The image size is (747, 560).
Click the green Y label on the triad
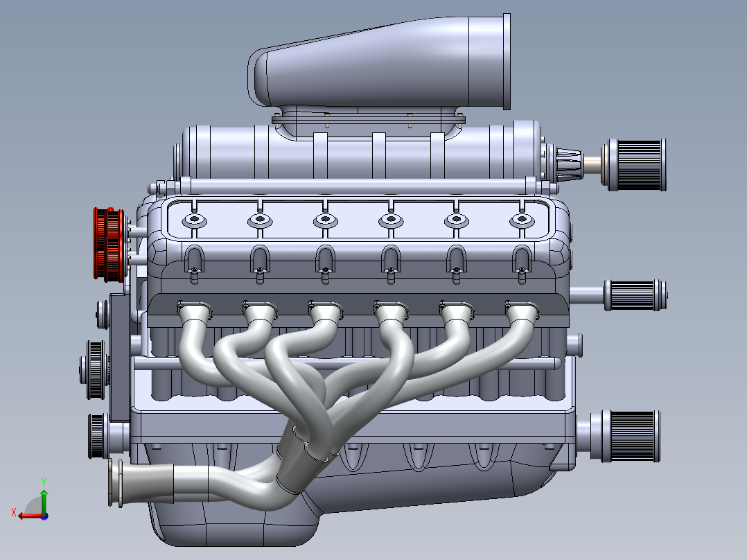44,481
